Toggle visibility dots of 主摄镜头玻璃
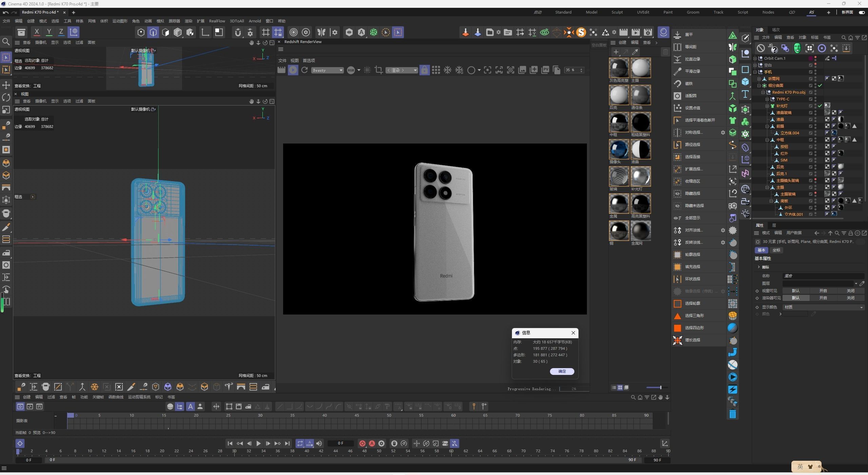 [815, 180]
